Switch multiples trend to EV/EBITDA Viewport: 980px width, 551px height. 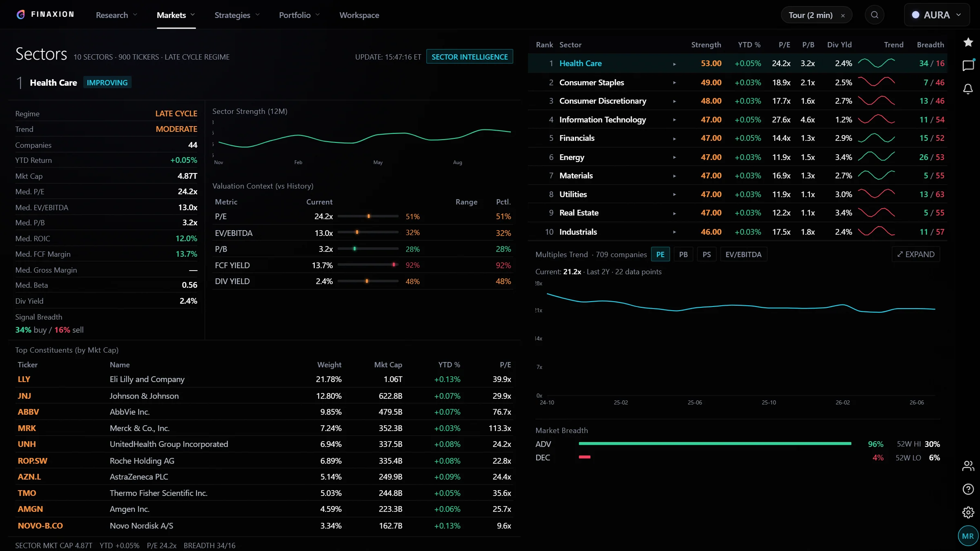[x=743, y=254]
